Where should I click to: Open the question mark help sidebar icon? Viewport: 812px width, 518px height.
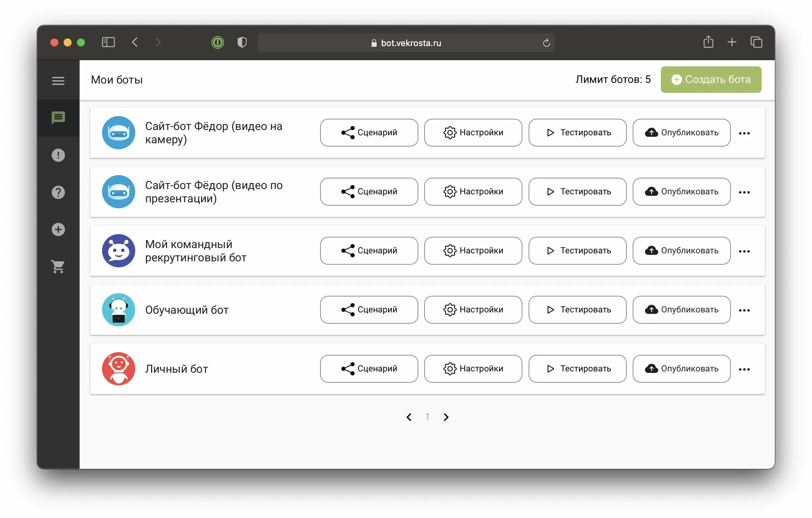[58, 192]
